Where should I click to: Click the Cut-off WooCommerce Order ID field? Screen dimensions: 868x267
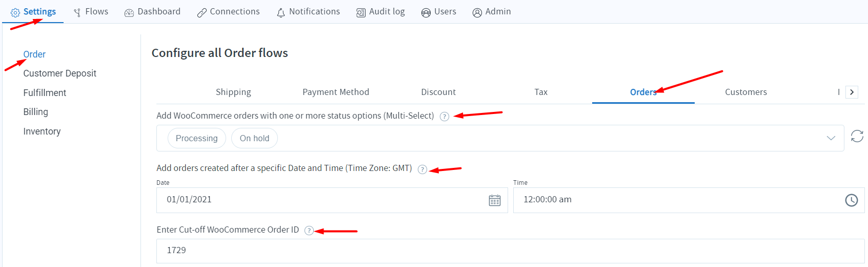(x=510, y=251)
